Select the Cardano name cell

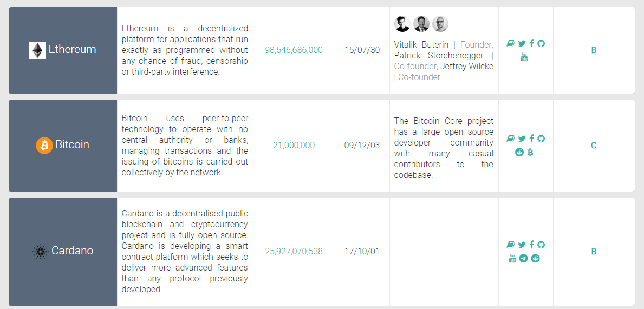[63, 251]
